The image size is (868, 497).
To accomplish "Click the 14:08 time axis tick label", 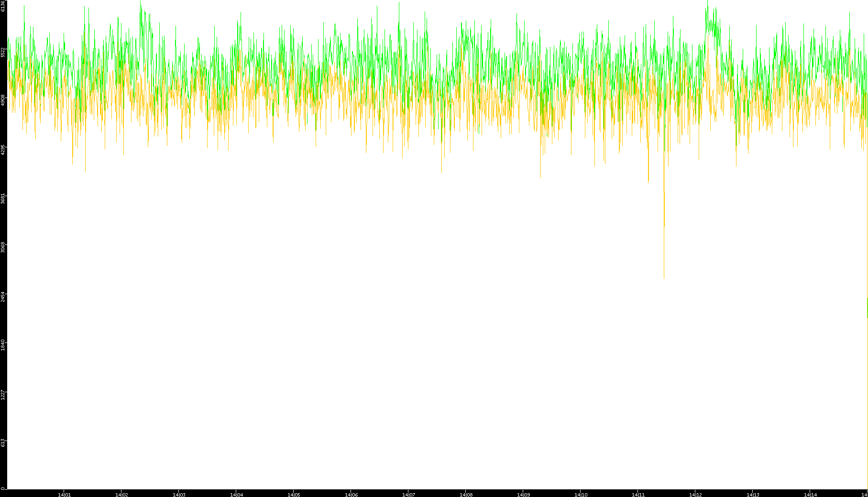I will tap(466, 495).
